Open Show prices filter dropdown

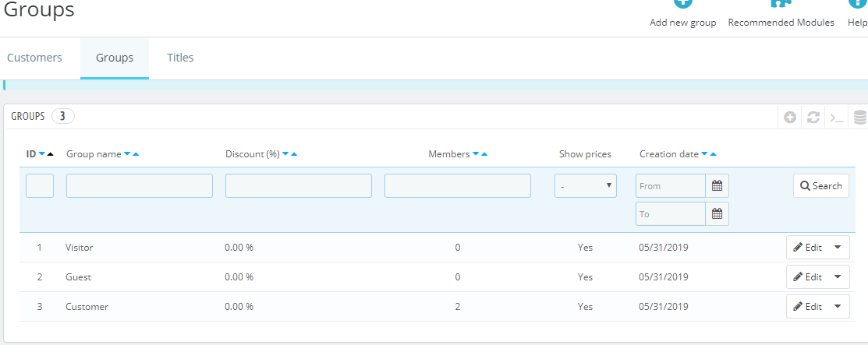[x=586, y=186]
